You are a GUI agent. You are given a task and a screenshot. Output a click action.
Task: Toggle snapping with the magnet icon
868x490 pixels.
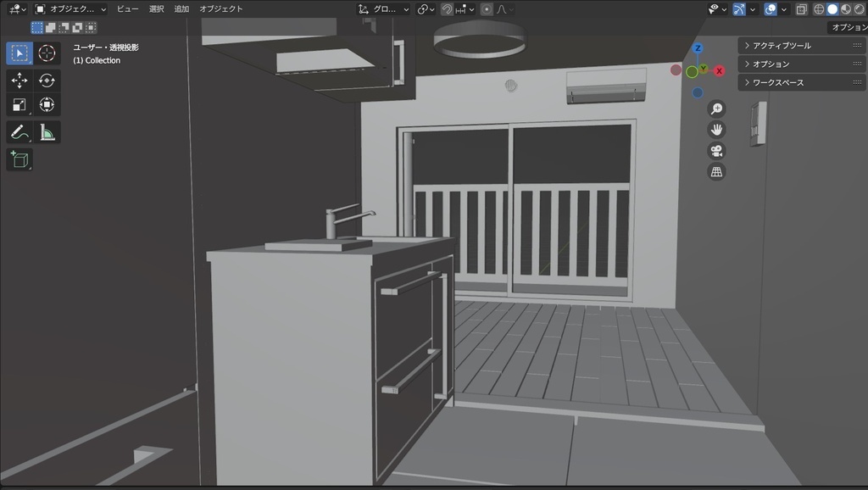click(x=447, y=8)
